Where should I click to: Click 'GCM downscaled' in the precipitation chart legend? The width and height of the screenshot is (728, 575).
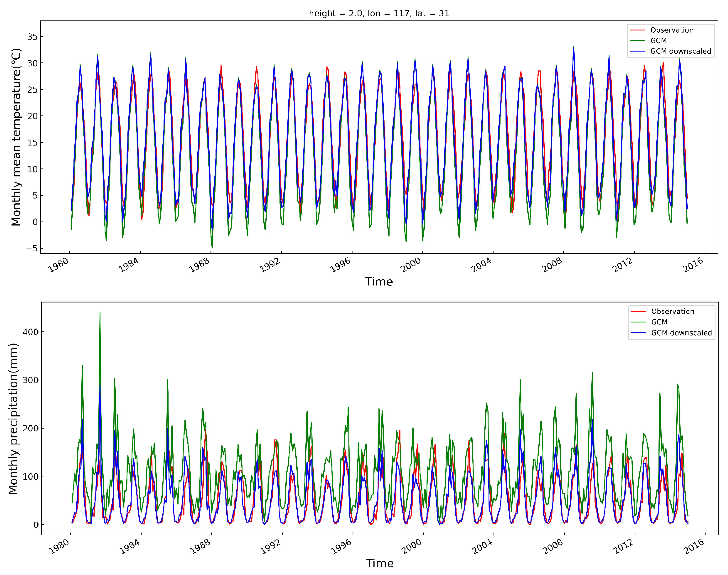681,333
